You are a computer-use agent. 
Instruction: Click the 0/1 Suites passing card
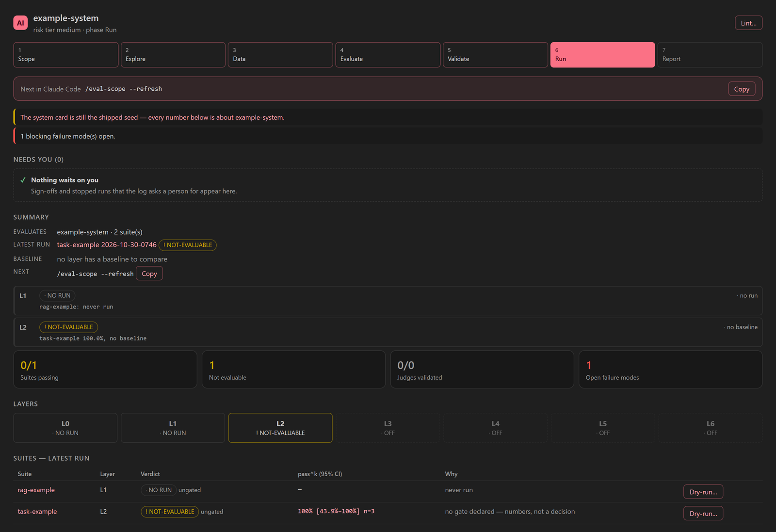105,370
